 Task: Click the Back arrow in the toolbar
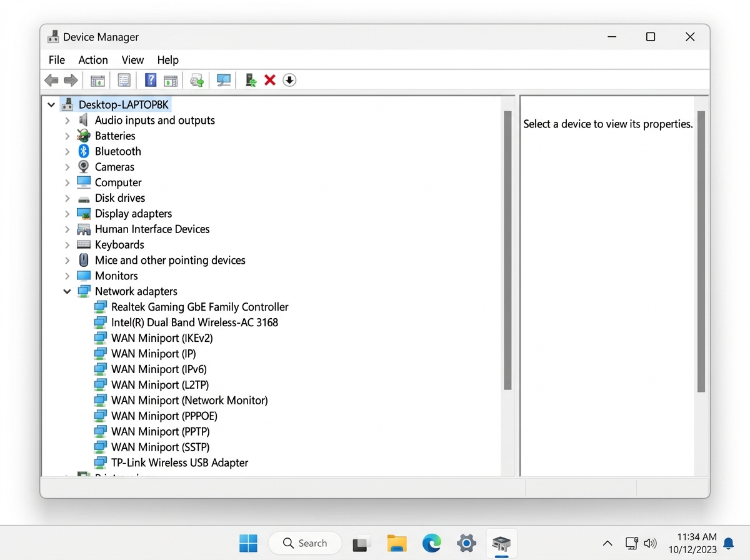point(52,80)
